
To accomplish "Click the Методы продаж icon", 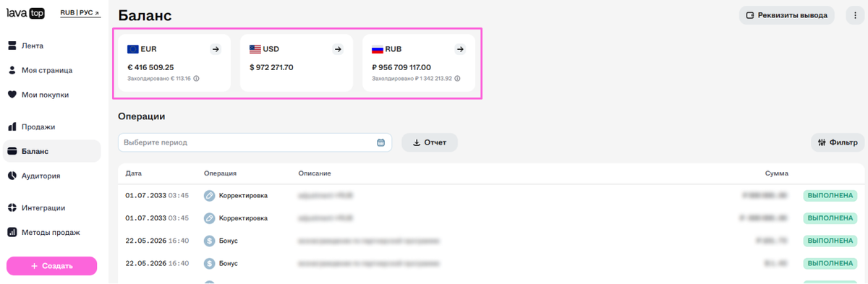I will coord(12,232).
